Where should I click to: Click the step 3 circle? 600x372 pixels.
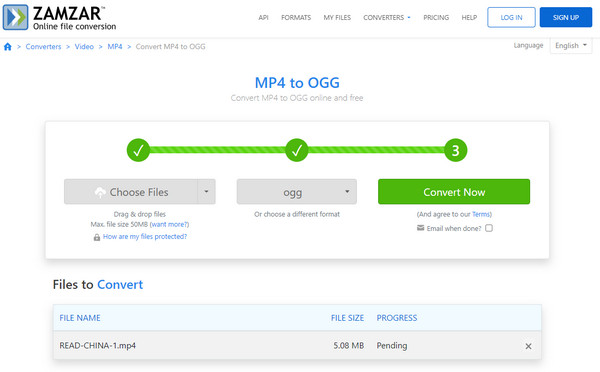click(455, 150)
